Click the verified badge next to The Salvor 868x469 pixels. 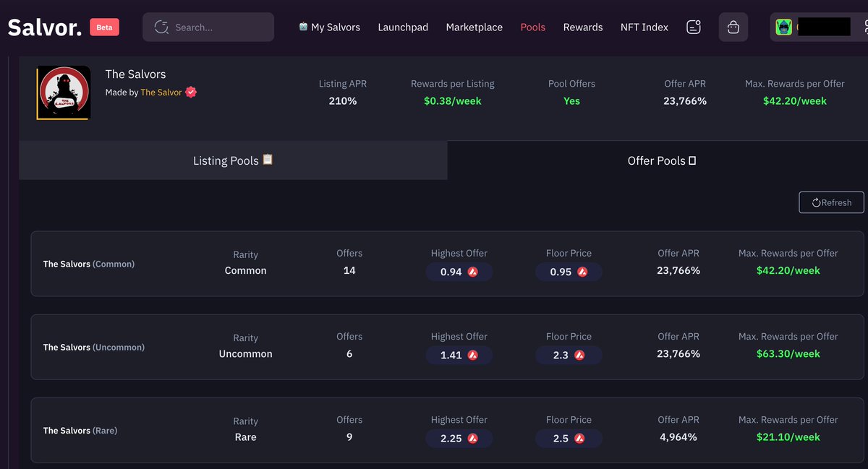coord(192,92)
